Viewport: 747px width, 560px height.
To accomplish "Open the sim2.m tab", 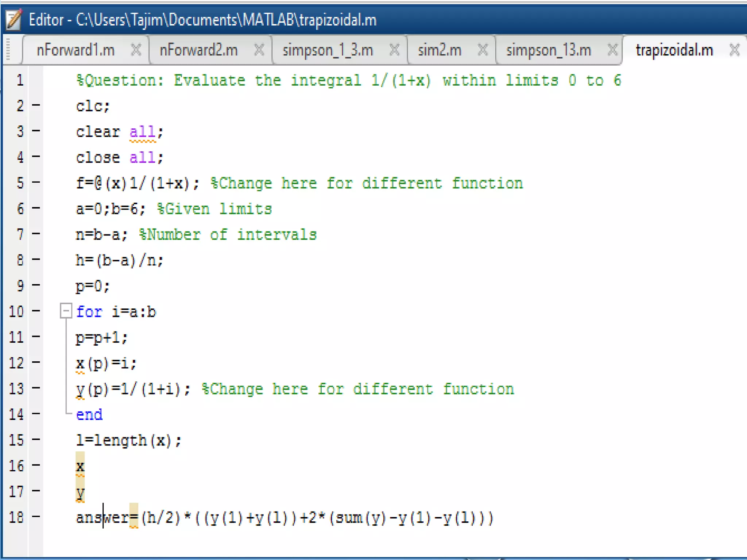I will pos(440,50).
